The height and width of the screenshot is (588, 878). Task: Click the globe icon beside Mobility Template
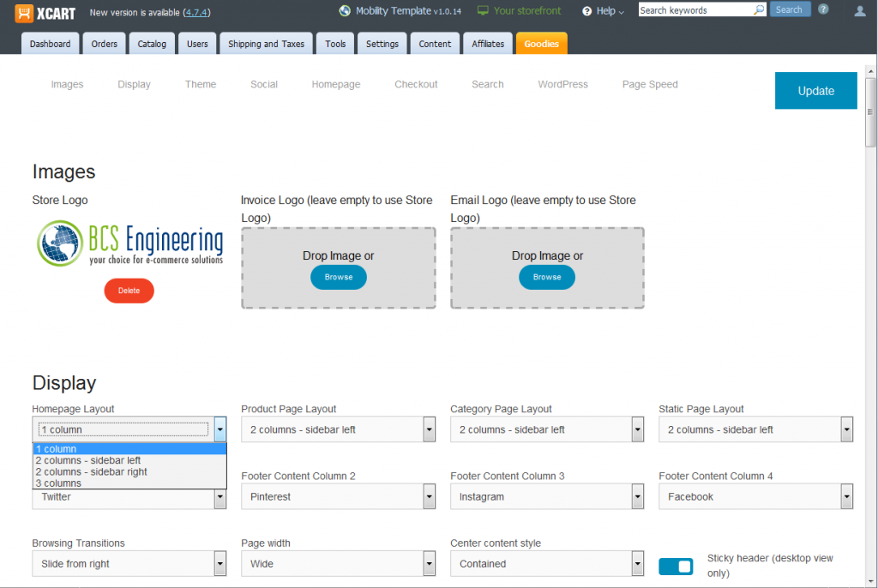[344, 10]
